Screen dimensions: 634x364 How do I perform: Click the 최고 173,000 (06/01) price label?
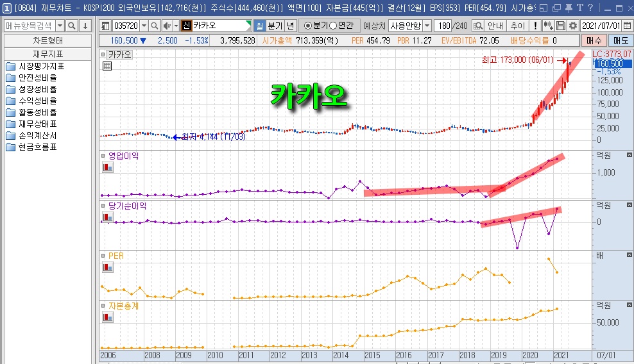tap(518, 60)
